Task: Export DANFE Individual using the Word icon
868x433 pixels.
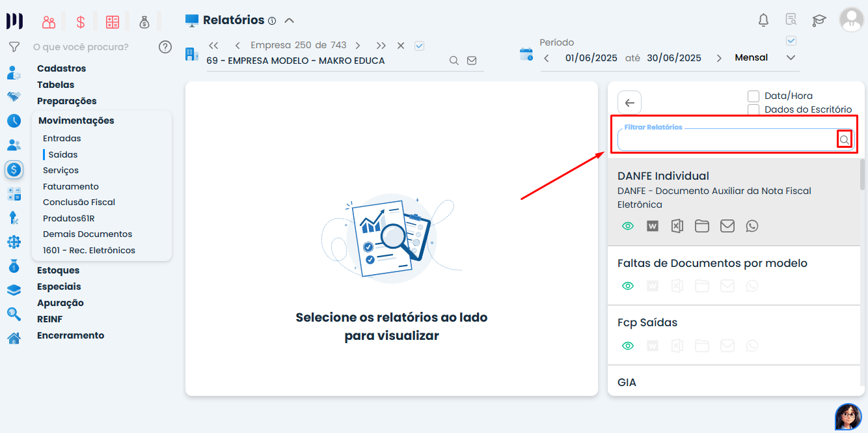Action: [x=652, y=226]
